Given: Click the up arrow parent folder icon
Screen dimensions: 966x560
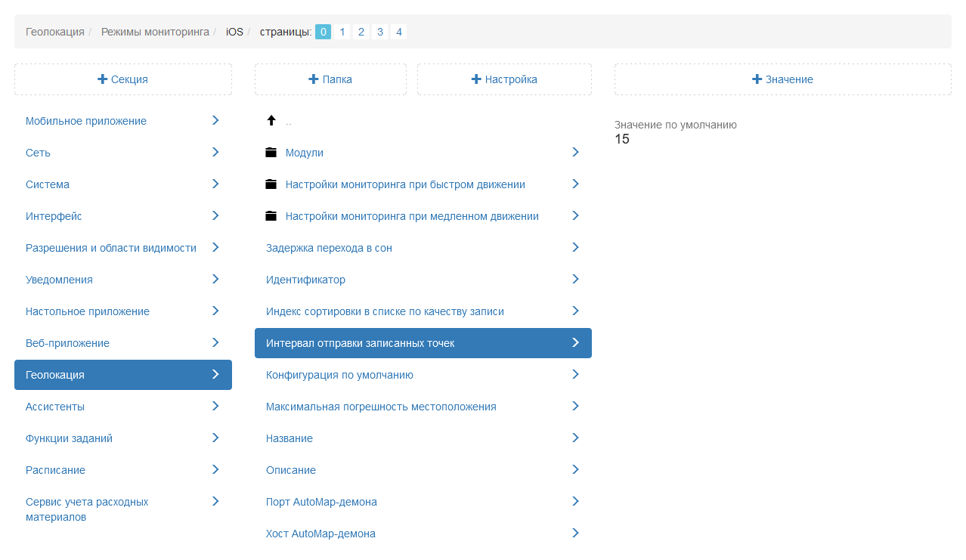Looking at the screenshot, I should coord(271,121).
